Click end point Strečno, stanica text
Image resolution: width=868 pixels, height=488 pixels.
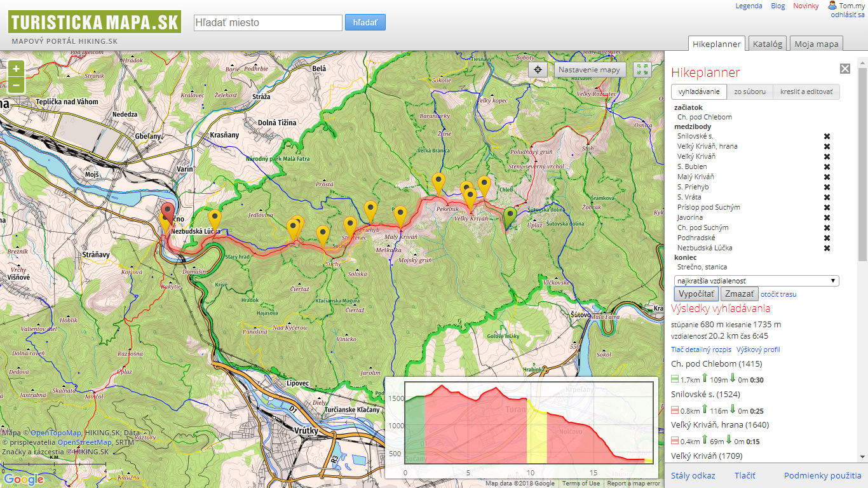[702, 267]
